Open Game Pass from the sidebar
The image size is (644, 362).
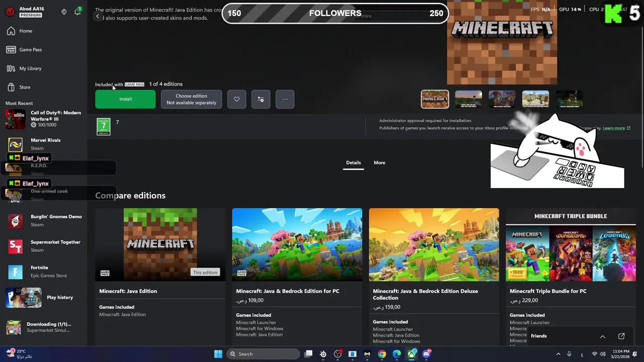click(30, 49)
